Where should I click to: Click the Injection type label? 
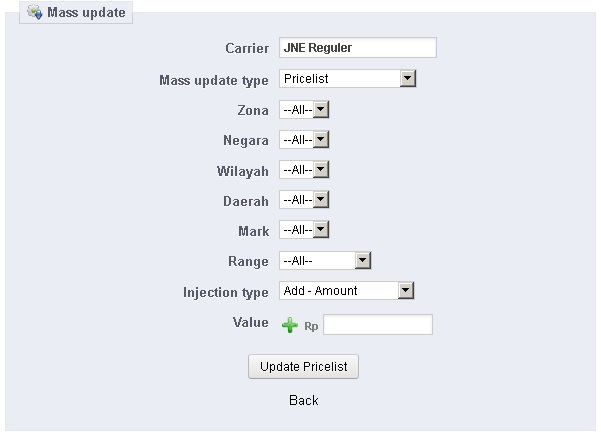[225, 292]
